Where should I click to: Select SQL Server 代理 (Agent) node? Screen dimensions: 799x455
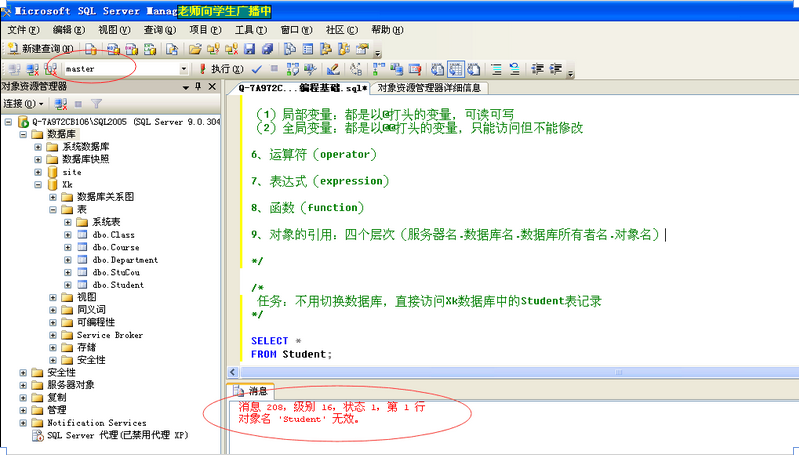118,436
